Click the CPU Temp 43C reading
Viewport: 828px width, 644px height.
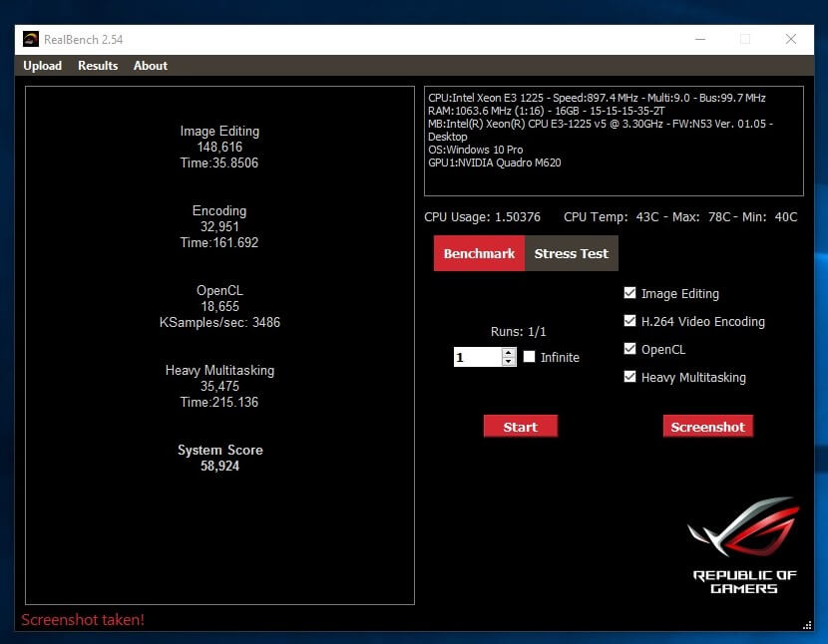(611, 217)
